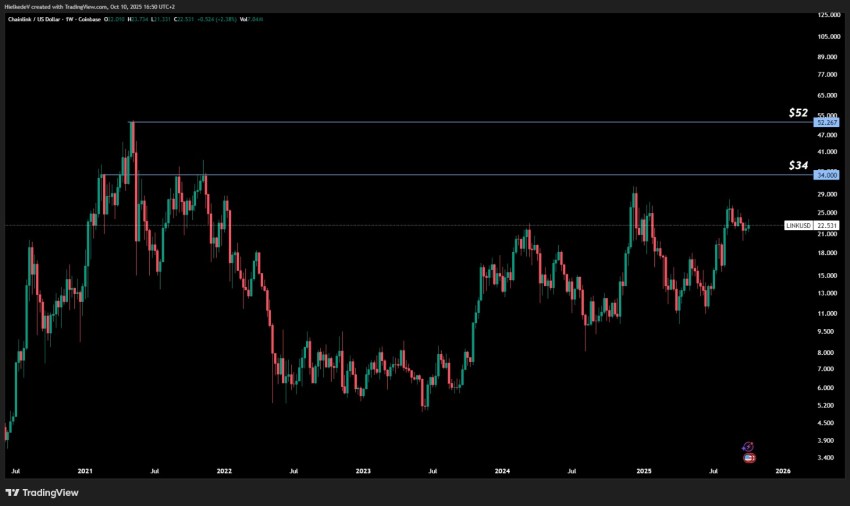Select the 34.000 price level label
This screenshot has height=506, width=850.
tap(825, 175)
